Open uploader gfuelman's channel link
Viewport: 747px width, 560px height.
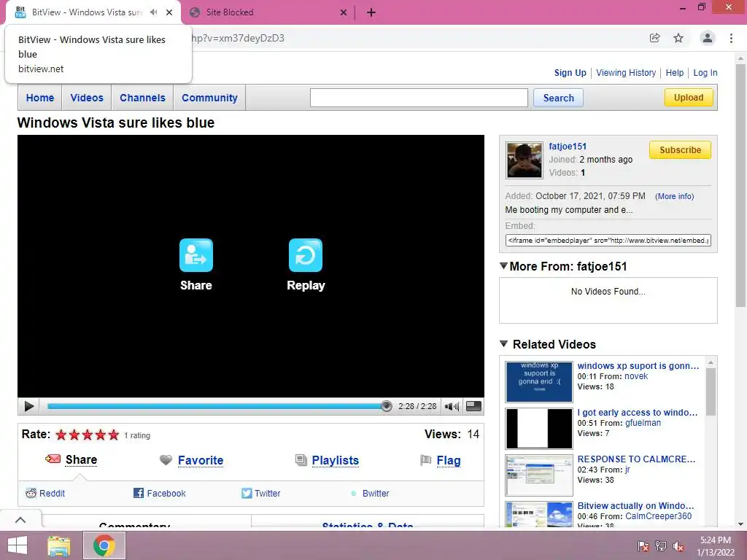pos(643,423)
